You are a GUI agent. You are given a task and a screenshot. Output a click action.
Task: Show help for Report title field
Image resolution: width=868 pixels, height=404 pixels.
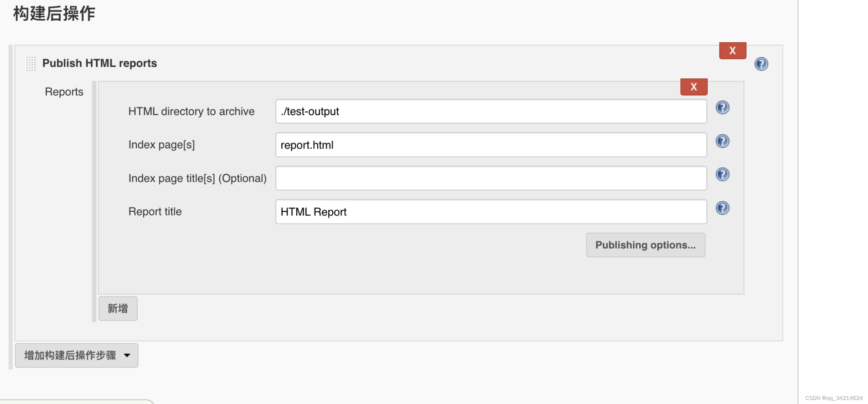click(722, 208)
